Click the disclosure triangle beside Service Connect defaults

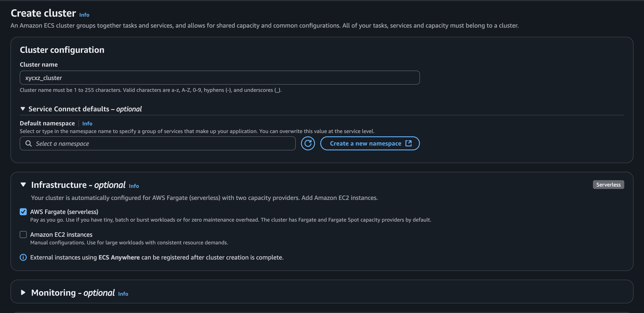pos(23,108)
